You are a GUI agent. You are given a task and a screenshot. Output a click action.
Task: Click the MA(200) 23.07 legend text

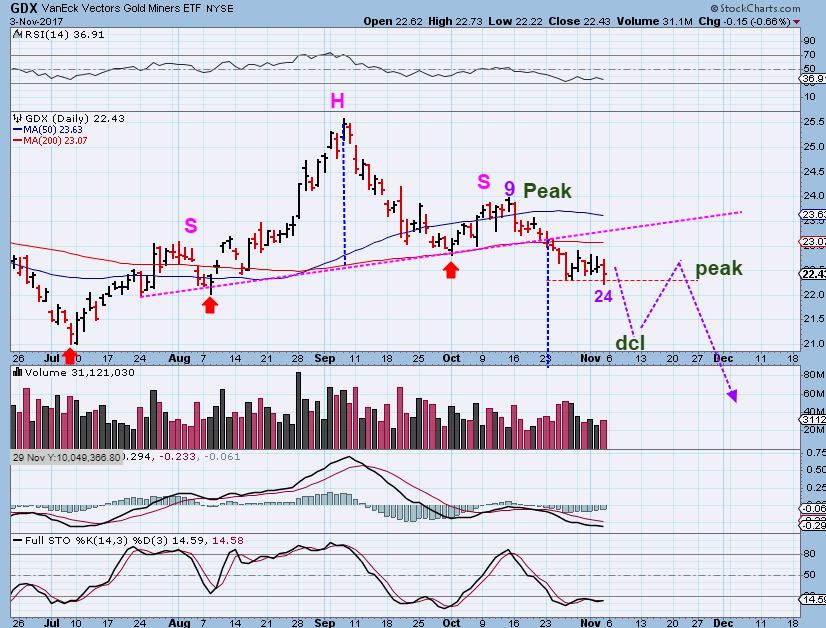pos(55,141)
